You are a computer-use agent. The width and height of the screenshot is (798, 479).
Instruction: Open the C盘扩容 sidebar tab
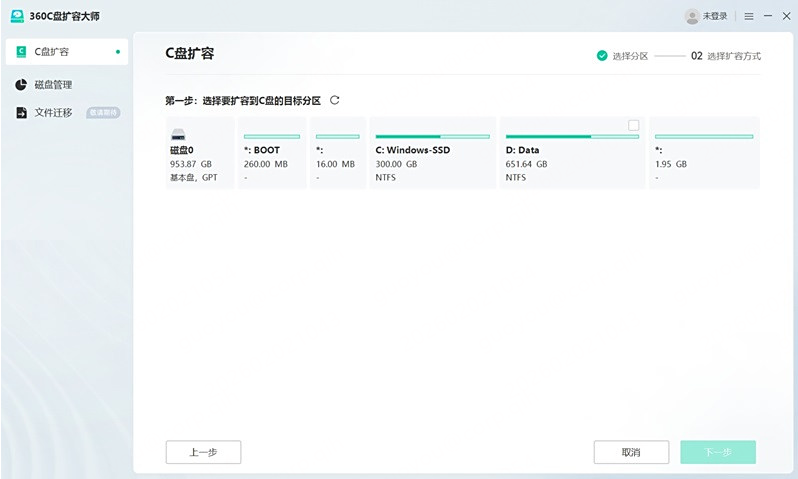coord(67,51)
